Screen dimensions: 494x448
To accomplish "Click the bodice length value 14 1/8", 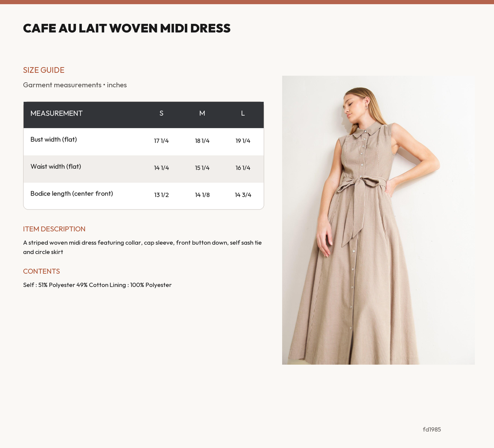I will pyautogui.click(x=202, y=195).
